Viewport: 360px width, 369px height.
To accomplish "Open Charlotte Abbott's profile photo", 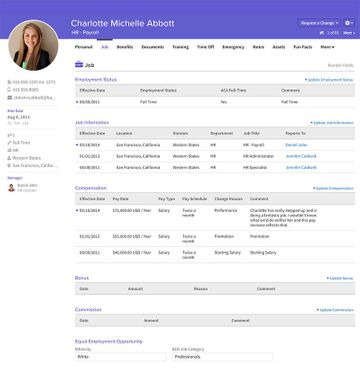I will (33, 46).
